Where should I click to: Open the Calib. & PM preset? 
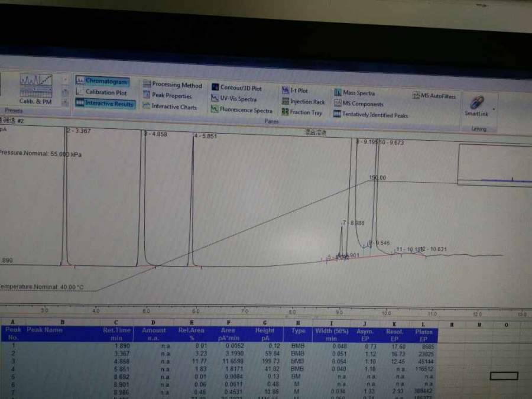[35, 90]
